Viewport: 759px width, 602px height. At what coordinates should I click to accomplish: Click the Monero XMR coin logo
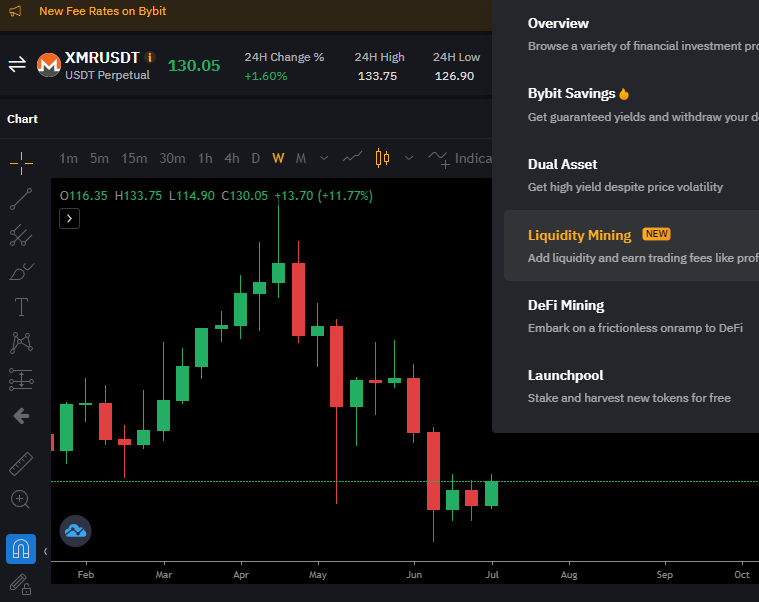click(x=49, y=65)
